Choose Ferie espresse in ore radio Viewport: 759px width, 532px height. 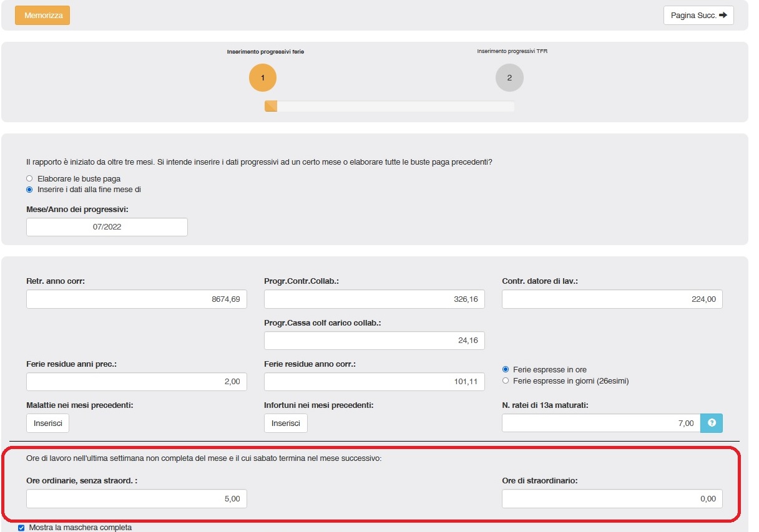[506, 370]
